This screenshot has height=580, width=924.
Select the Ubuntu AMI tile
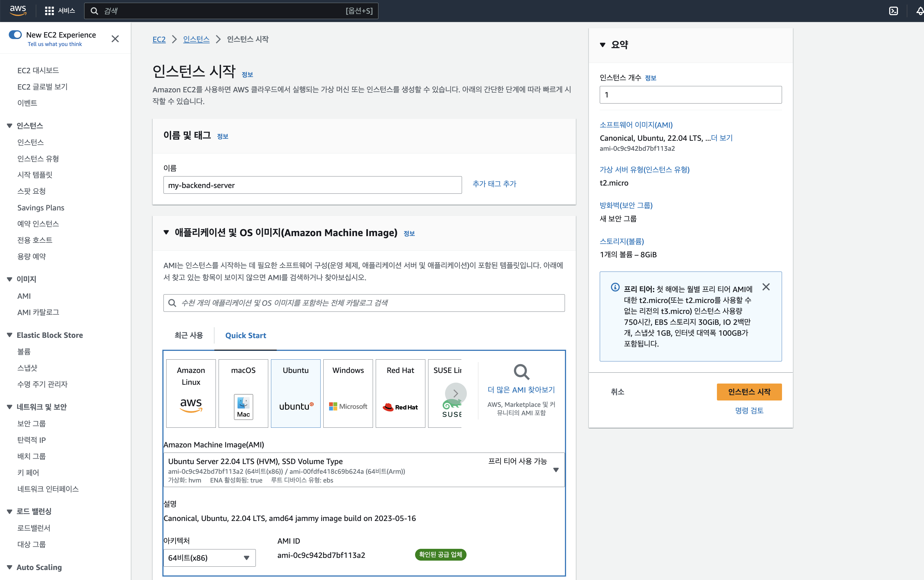295,393
